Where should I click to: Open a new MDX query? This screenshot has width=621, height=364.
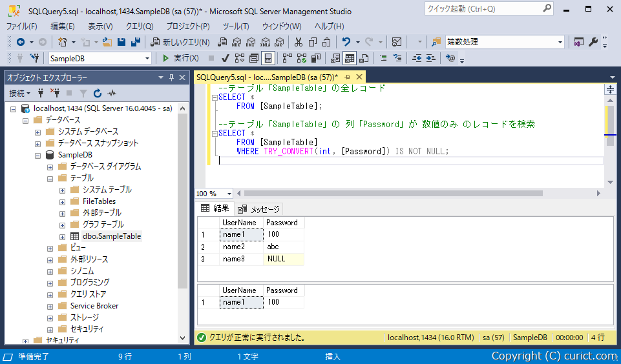click(237, 42)
